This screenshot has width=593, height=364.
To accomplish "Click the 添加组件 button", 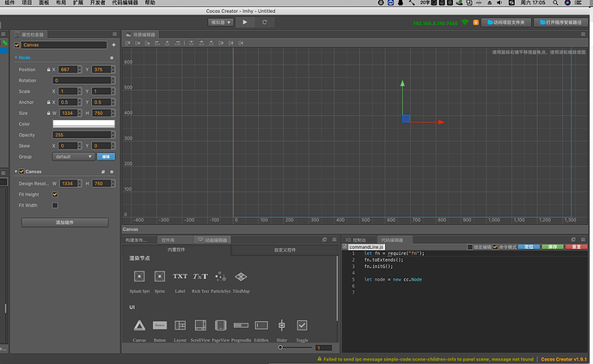I will pos(64,222).
